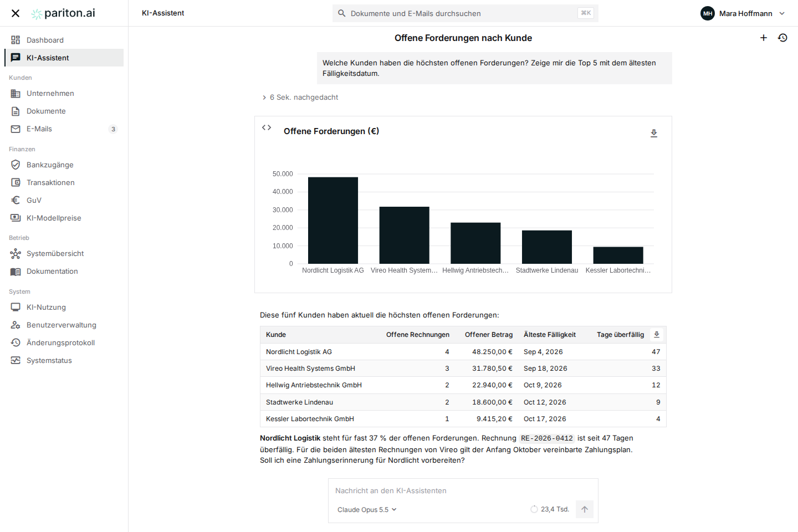The width and height of the screenshot is (798, 532).
Task: Open the Claude Opus 5.5 model dropdown
Action: point(367,510)
